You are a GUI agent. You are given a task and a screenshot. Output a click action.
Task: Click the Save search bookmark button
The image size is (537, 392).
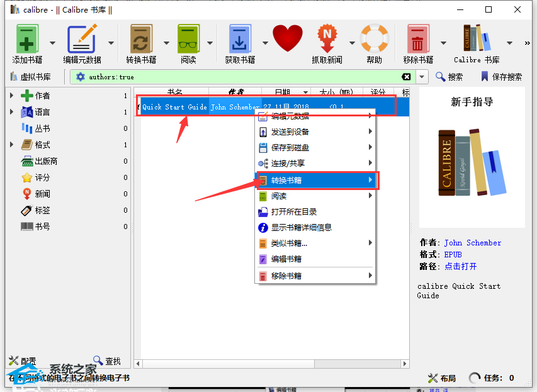tap(501, 77)
